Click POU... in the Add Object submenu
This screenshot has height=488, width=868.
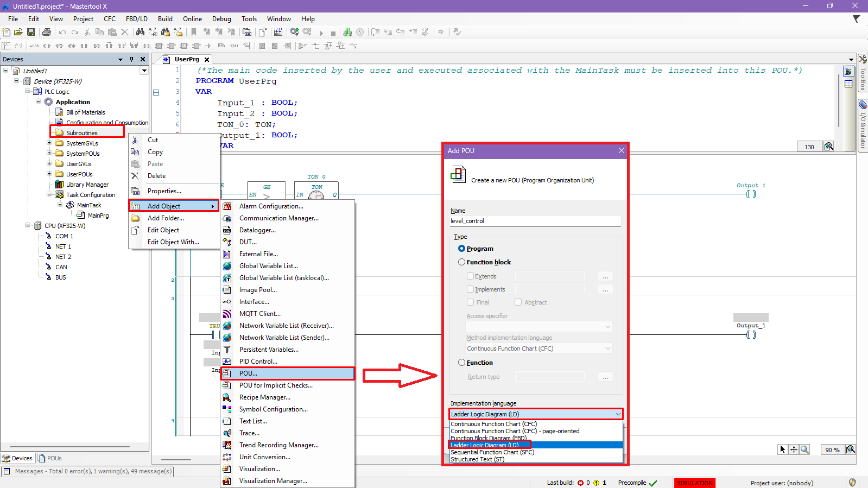click(x=248, y=373)
